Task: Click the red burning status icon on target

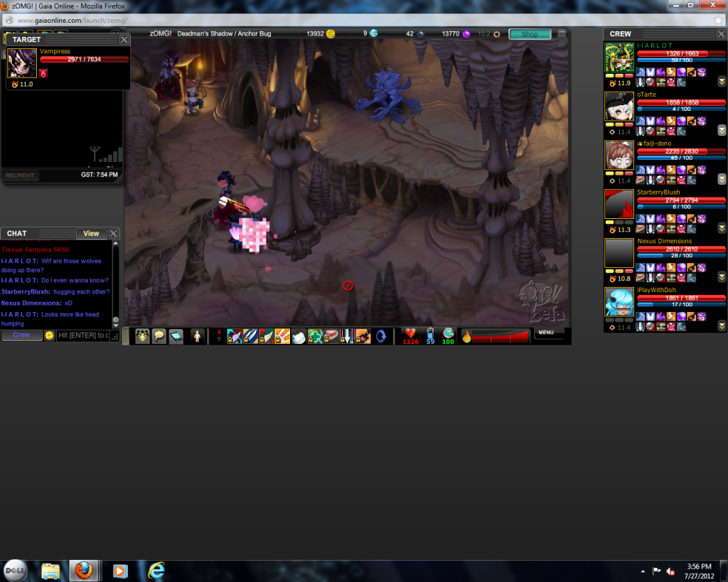Action: point(43,73)
